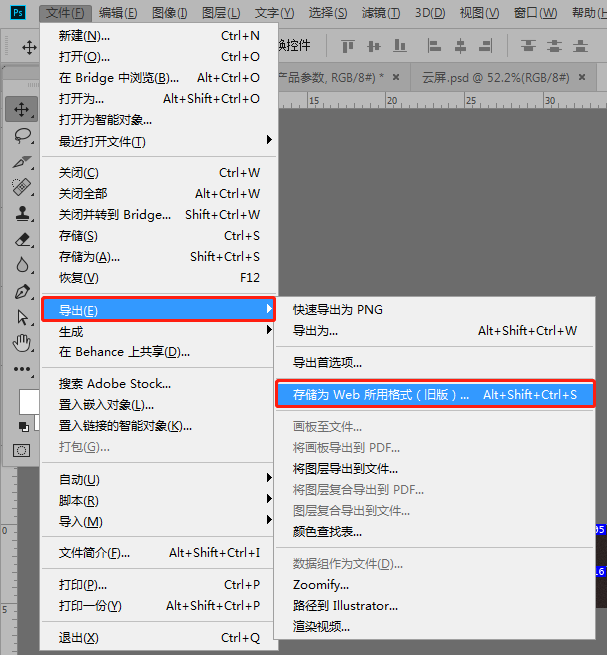Expand the 最近打开文件(T) submenu
Viewport: 607px width, 655px height.
(159, 141)
